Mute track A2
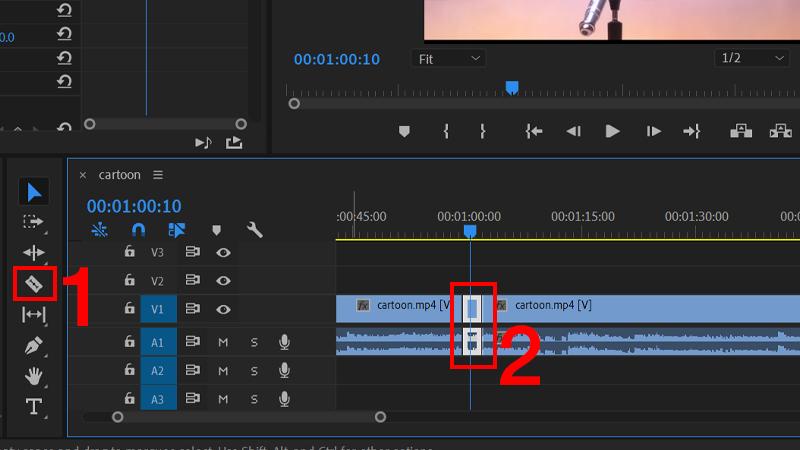This screenshot has width=800, height=450. (x=223, y=371)
